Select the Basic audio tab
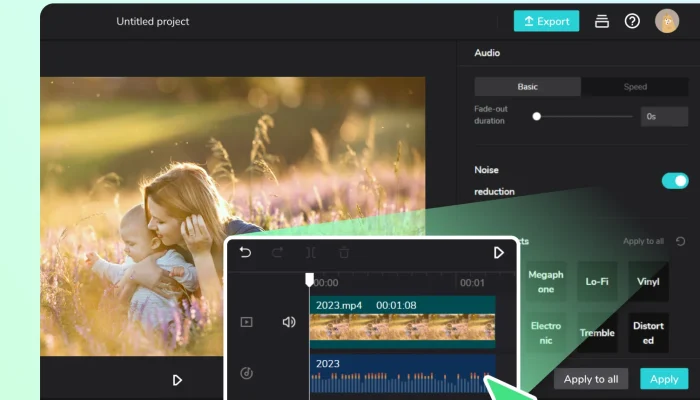The image size is (700, 400). (527, 87)
